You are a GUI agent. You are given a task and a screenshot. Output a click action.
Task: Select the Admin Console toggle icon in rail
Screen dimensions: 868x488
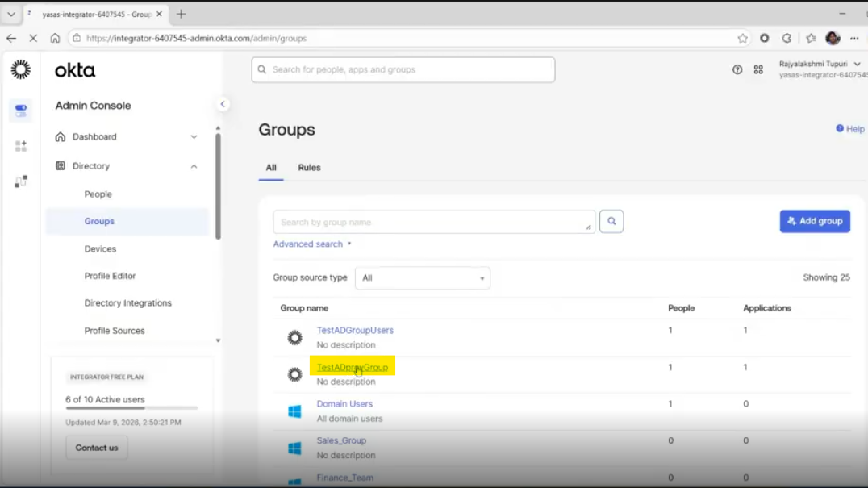(x=21, y=111)
